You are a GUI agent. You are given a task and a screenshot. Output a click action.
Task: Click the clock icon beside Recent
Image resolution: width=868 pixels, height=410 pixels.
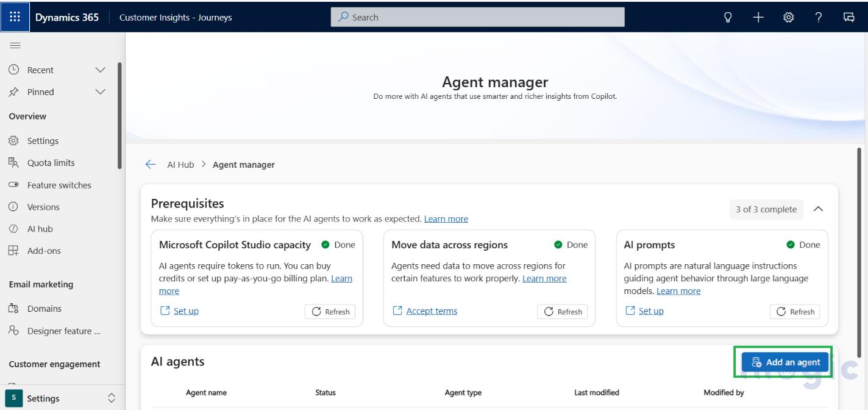click(x=13, y=70)
